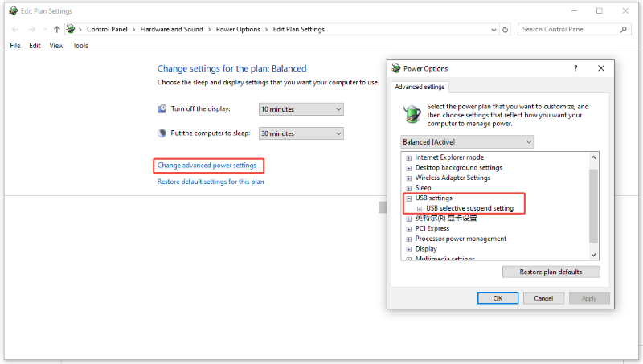
Task: Open the Edit menu
Action: [35, 46]
